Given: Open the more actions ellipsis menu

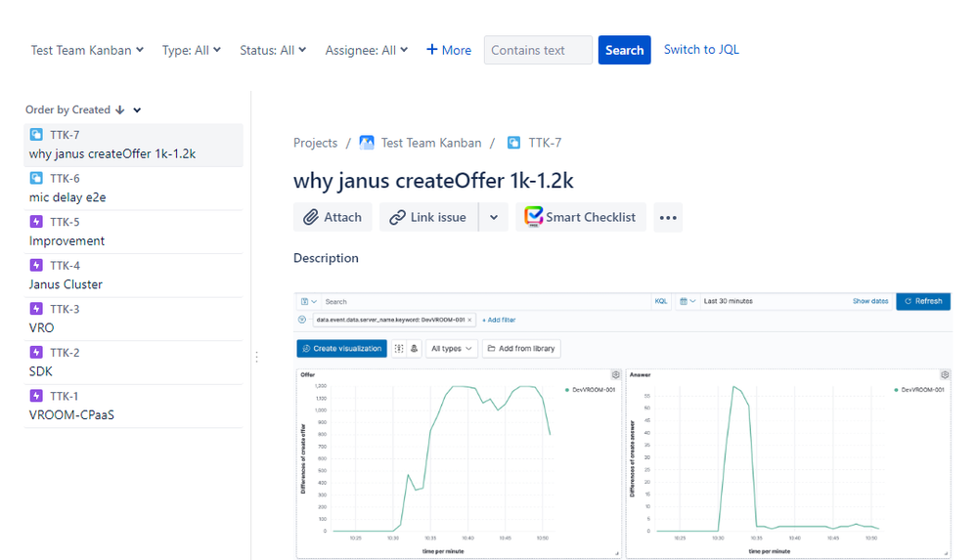Looking at the screenshot, I should click(x=668, y=217).
